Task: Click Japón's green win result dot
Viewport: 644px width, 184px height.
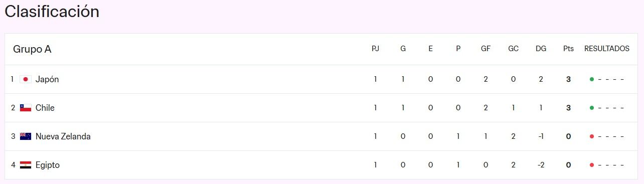Action: (592, 79)
